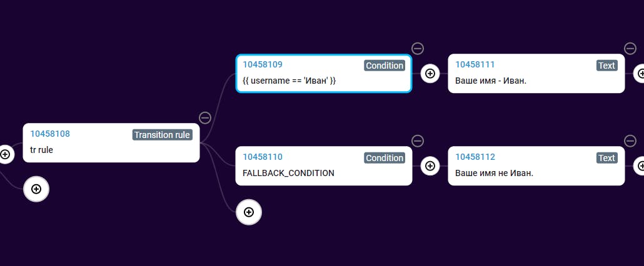Screen dimensions: 644x266
Task: Click the plus icon right of node 10458111
Action: [x=640, y=74]
